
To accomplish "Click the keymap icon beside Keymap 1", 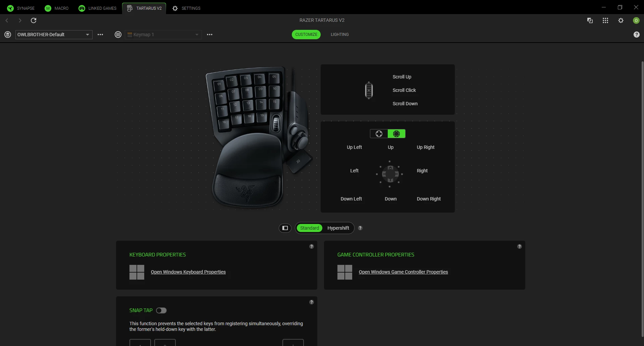I will tap(118, 35).
